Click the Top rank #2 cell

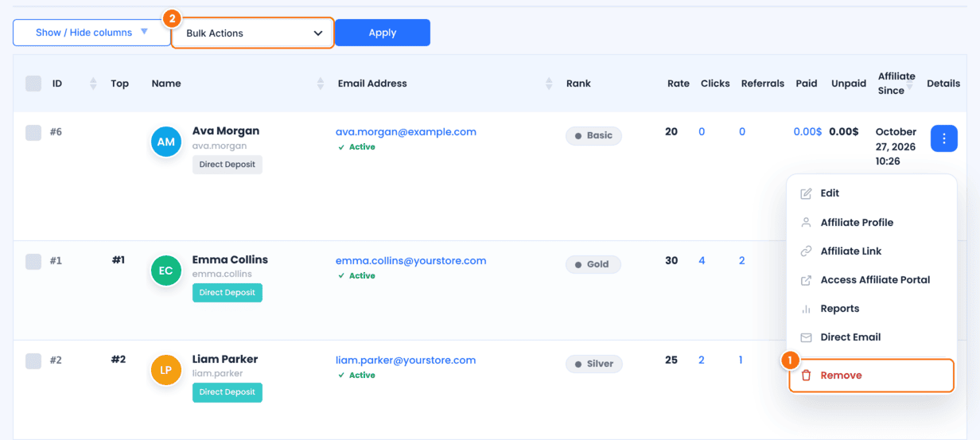point(119,360)
